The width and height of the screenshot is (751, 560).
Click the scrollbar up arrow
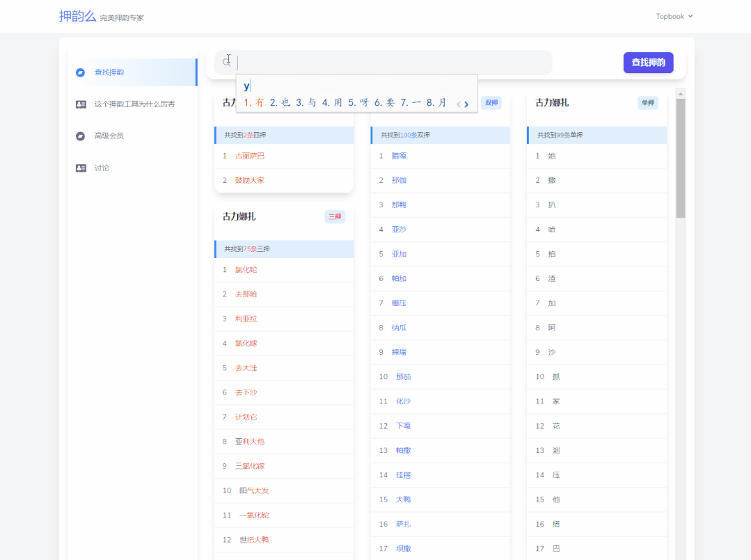[x=681, y=93]
